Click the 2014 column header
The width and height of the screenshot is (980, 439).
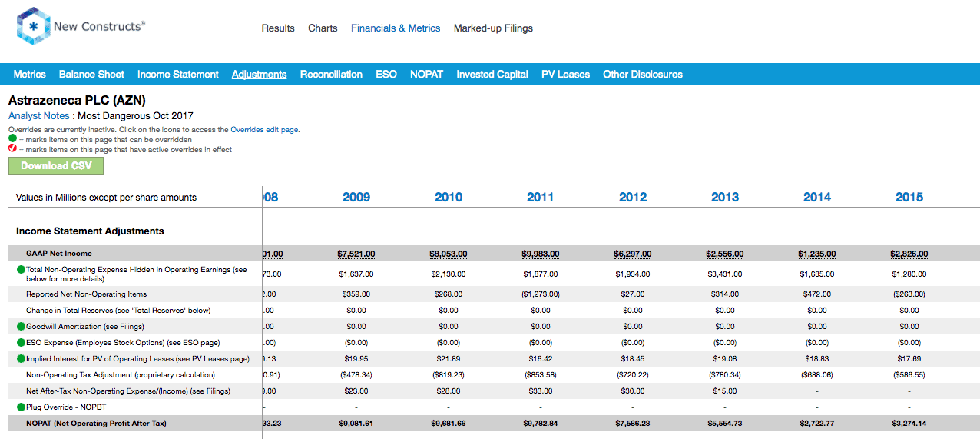tap(817, 197)
